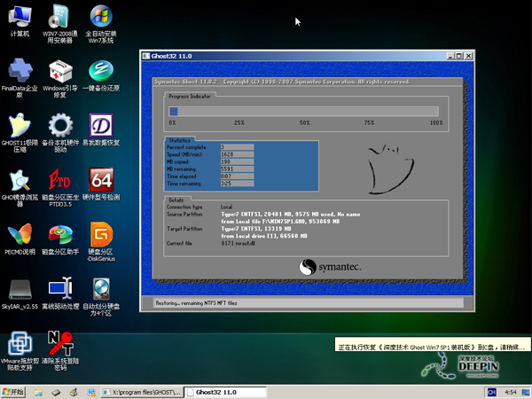Click the monitor tray icon beside clock
532x399 pixels.
pyautogui.click(x=526, y=393)
